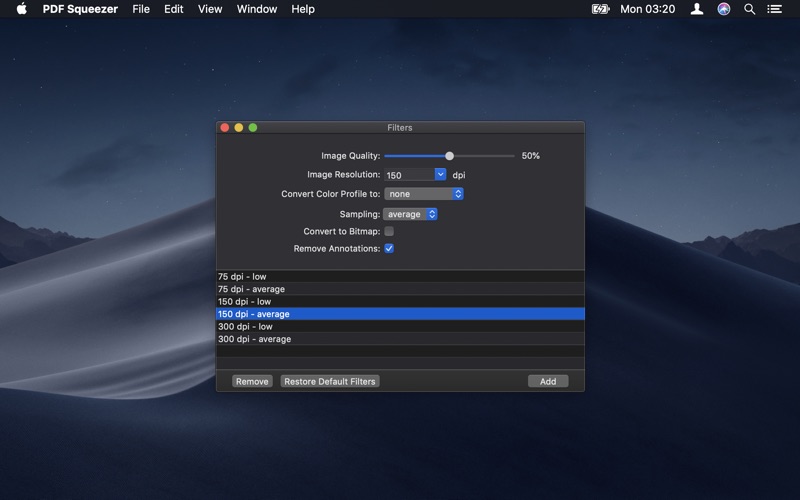The height and width of the screenshot is (500, 800).
Task: Enable Convert to Bitmap checkbox
Action: pyautogui.click(x=389, y=231)
